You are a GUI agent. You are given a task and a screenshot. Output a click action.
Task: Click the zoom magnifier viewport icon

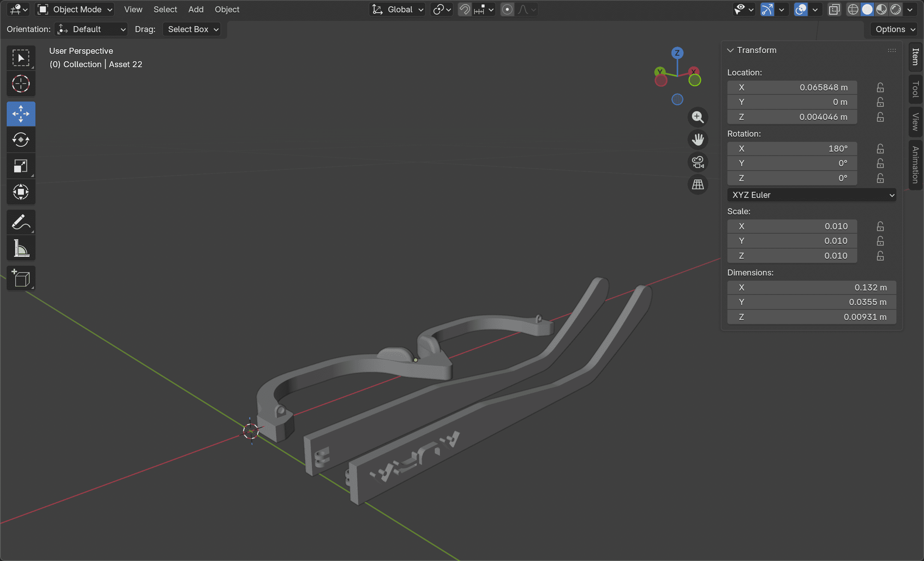click(698, 118)
